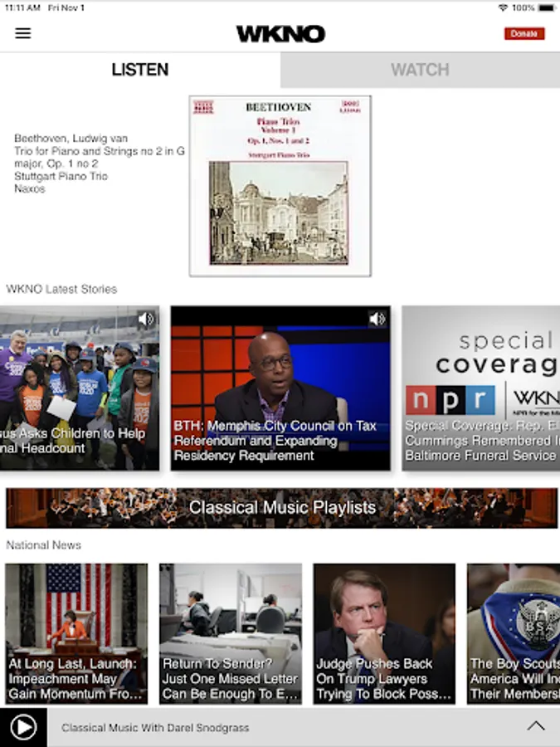560x747 pixels.
Task: Switch to the WATCH tab
Action: coord(420,70)
